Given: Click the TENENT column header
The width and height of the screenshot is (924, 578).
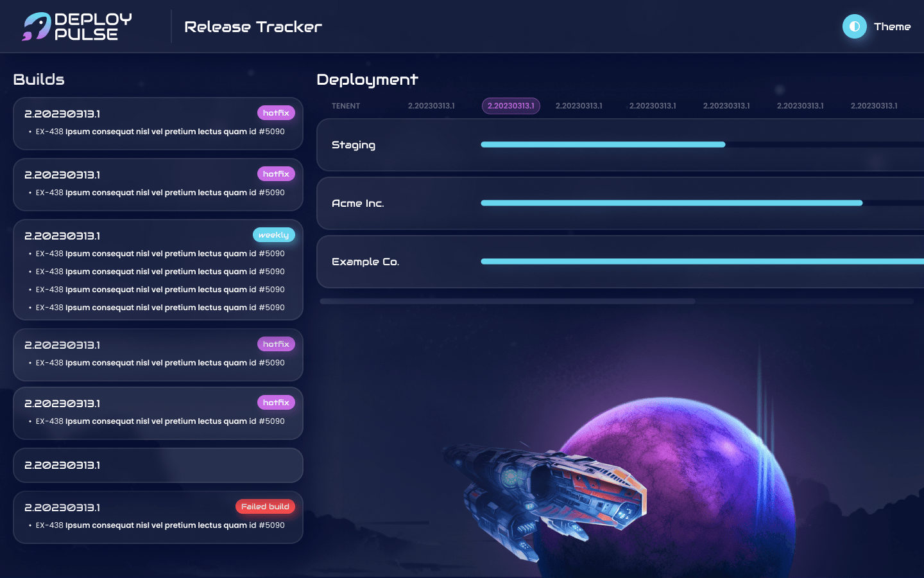Looking at the screenshot, I should [346, 106].
